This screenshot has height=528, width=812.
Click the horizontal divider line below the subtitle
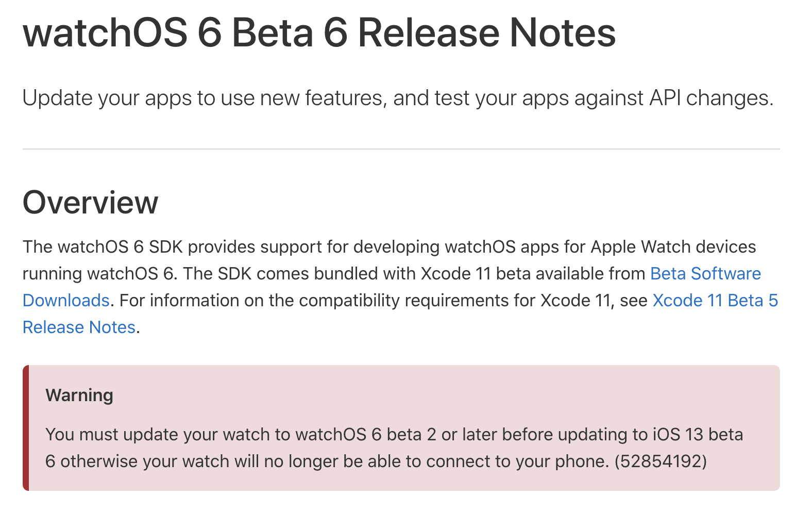click(x=401, y=149)
